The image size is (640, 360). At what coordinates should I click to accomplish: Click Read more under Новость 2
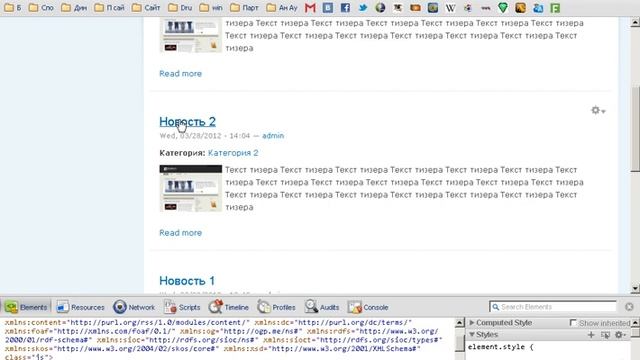point(180,233)
